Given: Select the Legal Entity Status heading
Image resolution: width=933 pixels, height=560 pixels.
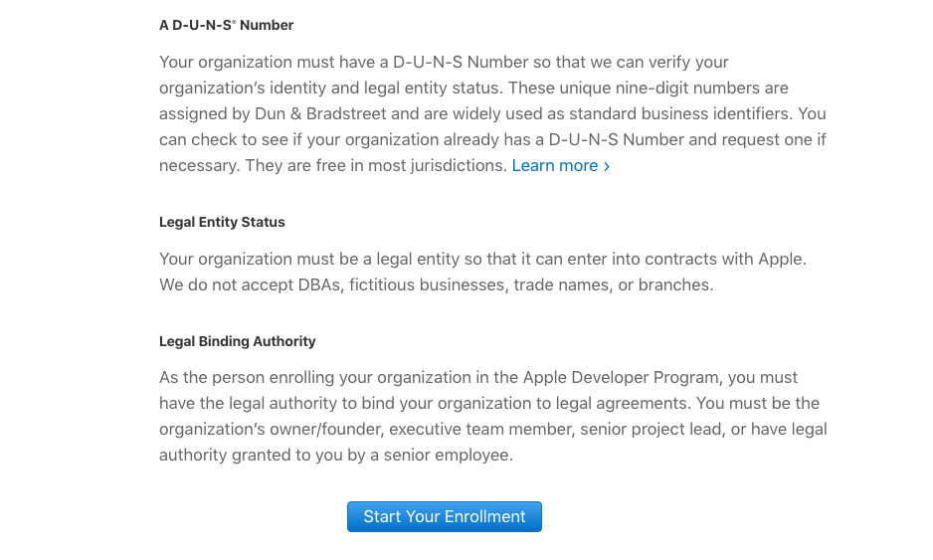Looking at the screenshot, I should 222,222.
